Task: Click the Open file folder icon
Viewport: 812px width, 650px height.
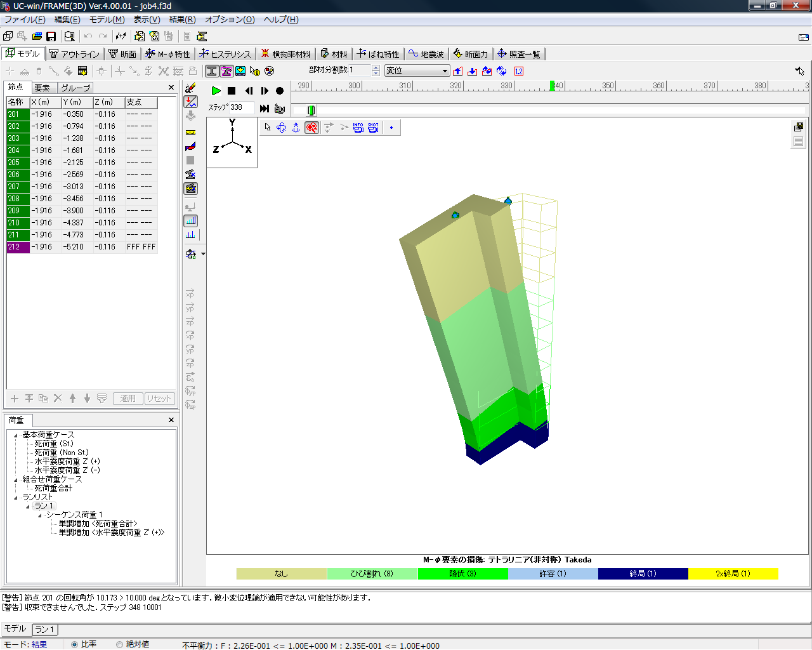Action: point(37,36)
